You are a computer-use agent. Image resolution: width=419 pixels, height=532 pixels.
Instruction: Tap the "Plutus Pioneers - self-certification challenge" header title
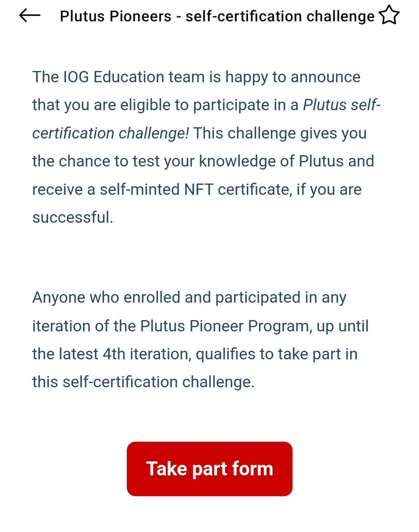(217, 17)
